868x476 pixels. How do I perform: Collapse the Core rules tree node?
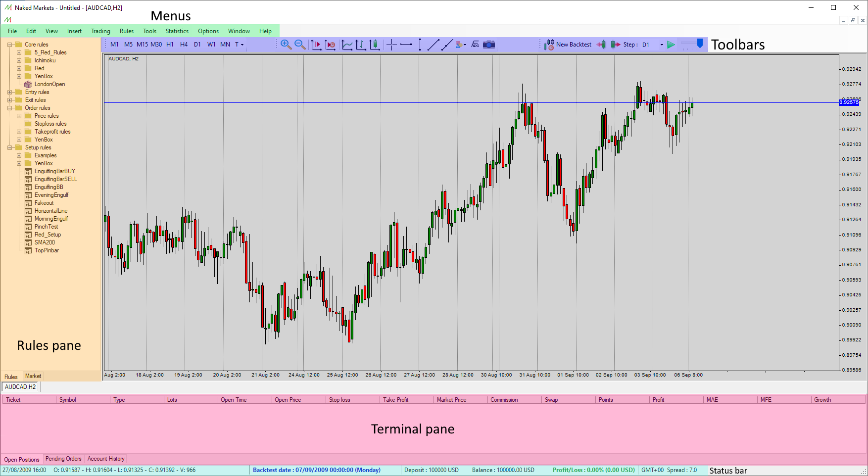tap(9, 45)
